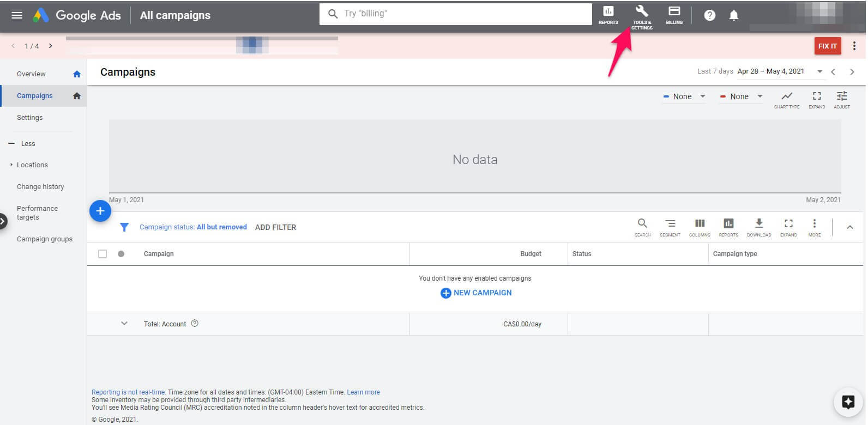Open the red metric None dropdown

(742, 96)
